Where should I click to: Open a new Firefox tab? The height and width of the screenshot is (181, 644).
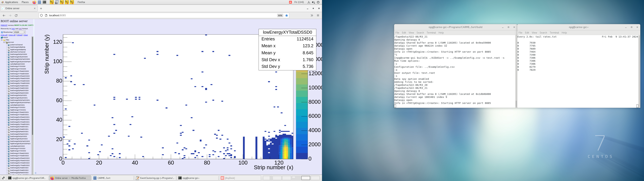tap(41, 9)
